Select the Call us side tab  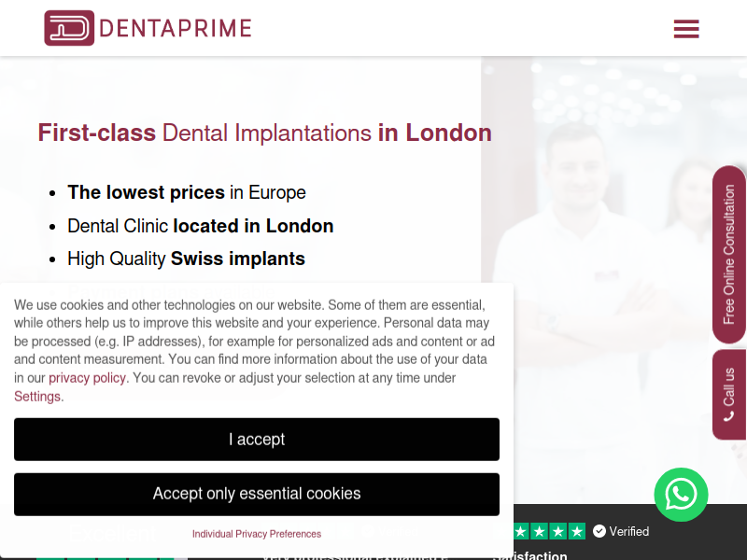click(729, 394)
